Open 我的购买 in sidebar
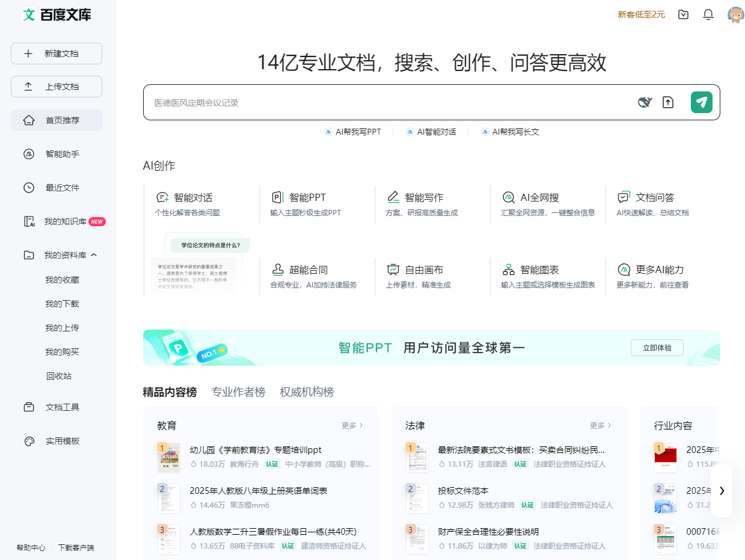Screen dimensions: 745x560 tap(62, 352)
